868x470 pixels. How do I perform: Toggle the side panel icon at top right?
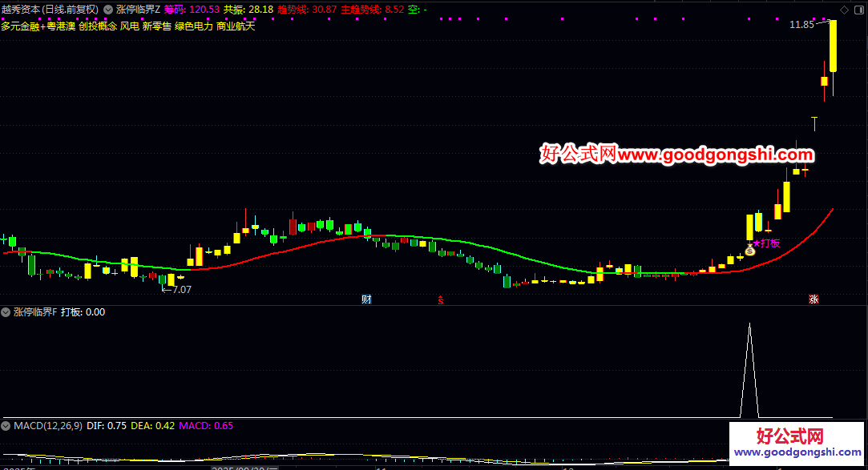click(859, 10)
